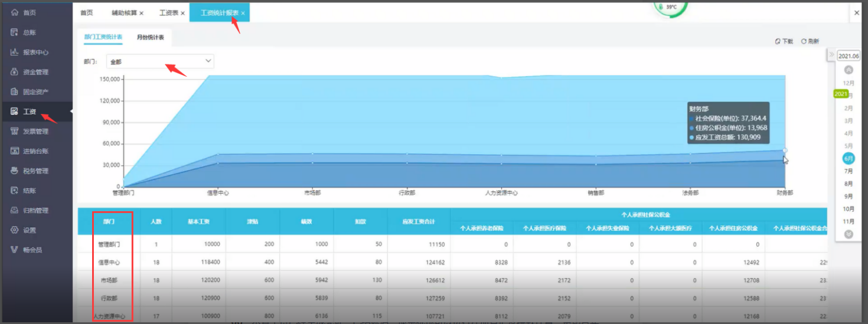Switch to the 月份统计表 tab
This screenshot has width=868, height=324.
tap(150, 37)
